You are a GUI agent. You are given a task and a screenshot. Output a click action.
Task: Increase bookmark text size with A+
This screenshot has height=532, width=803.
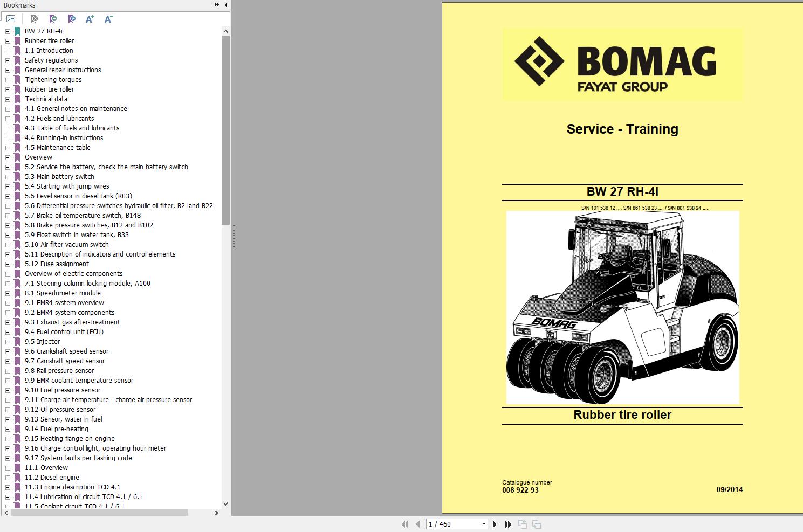click(x=90, y=19)
